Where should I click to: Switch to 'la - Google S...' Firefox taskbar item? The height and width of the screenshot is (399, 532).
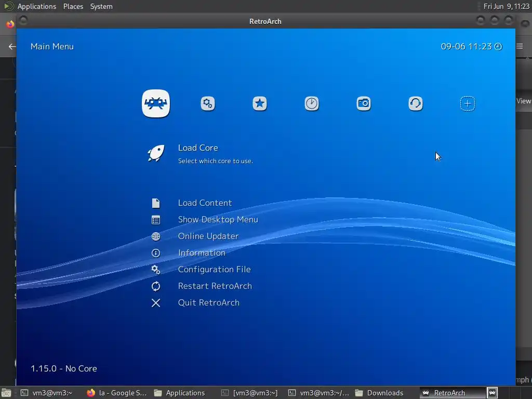click(x=116, y=393)
